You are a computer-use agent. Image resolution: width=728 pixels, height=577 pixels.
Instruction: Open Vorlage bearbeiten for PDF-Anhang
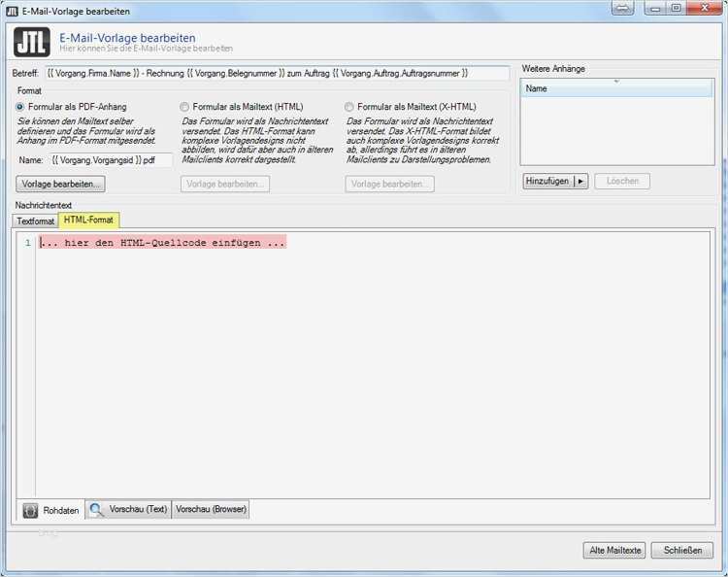60,184
